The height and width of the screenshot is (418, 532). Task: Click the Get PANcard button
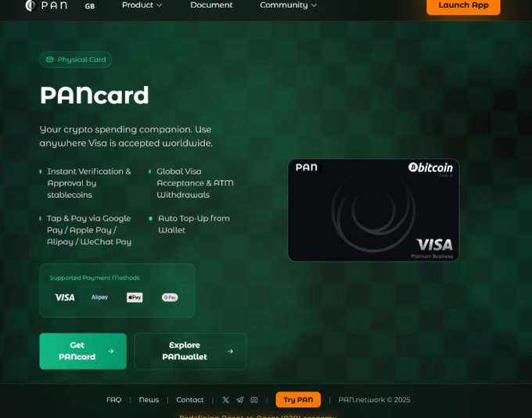coord(83,351)
